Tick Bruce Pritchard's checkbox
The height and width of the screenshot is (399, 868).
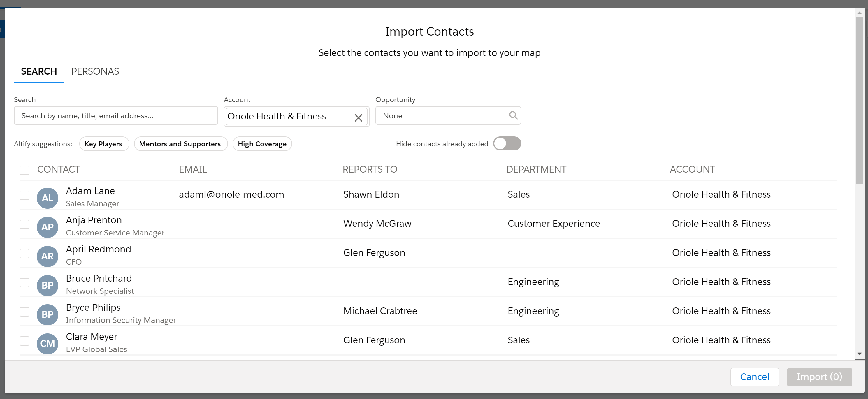tap(24, 282)
